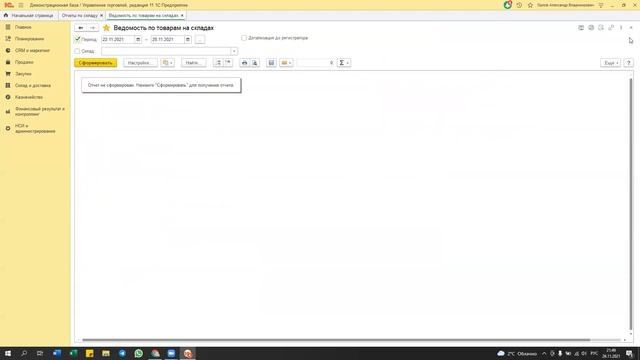
Task: Switch to the Начальная страница tab
Action: [x=29, y=16]
